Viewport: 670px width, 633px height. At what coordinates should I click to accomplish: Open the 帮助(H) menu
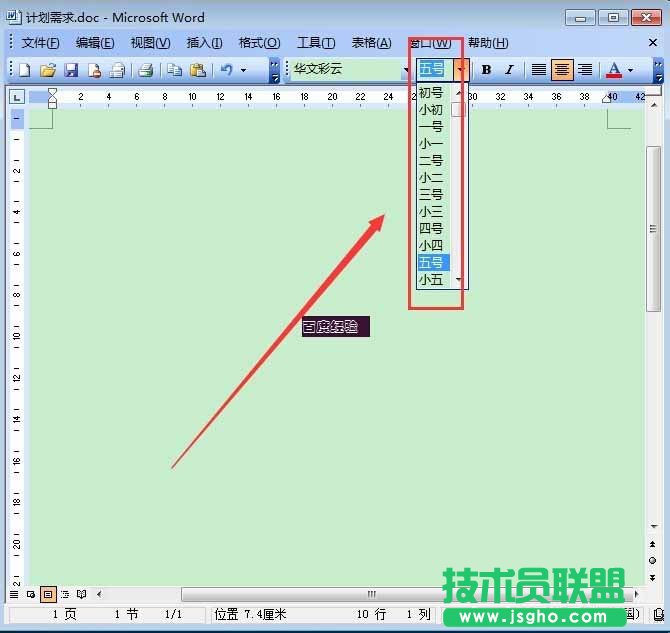pyautogui.click(x=488, y=43)
